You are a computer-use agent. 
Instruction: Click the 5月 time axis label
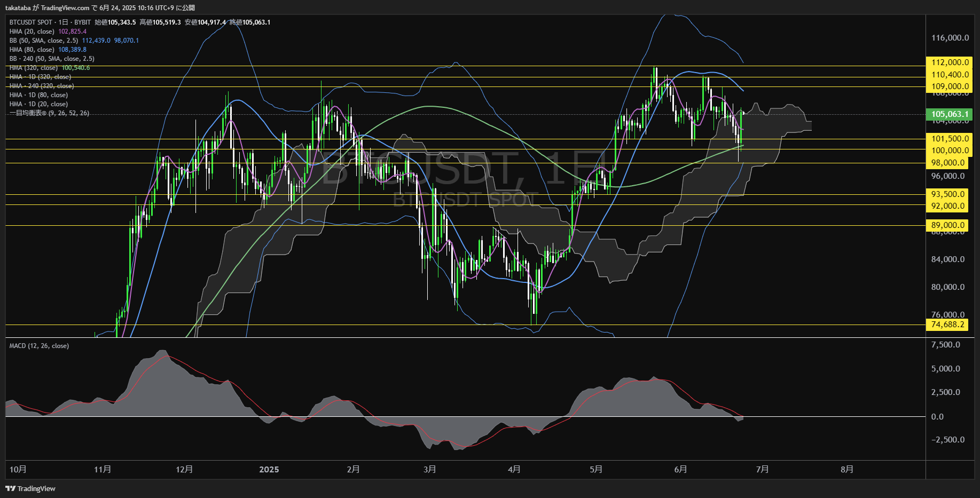[x=596, y=469]
